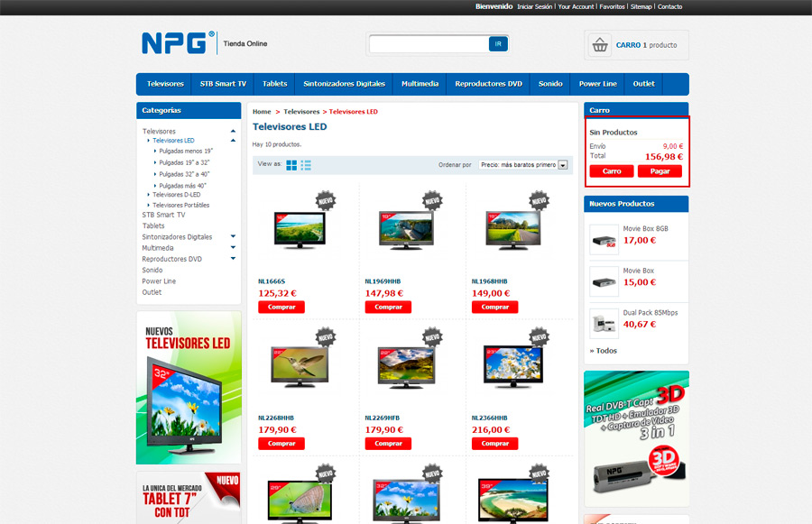Screen dimensions: 812x524
Task: Click the Movie Box 8GB product thumbnail
Action: (604, 240)
